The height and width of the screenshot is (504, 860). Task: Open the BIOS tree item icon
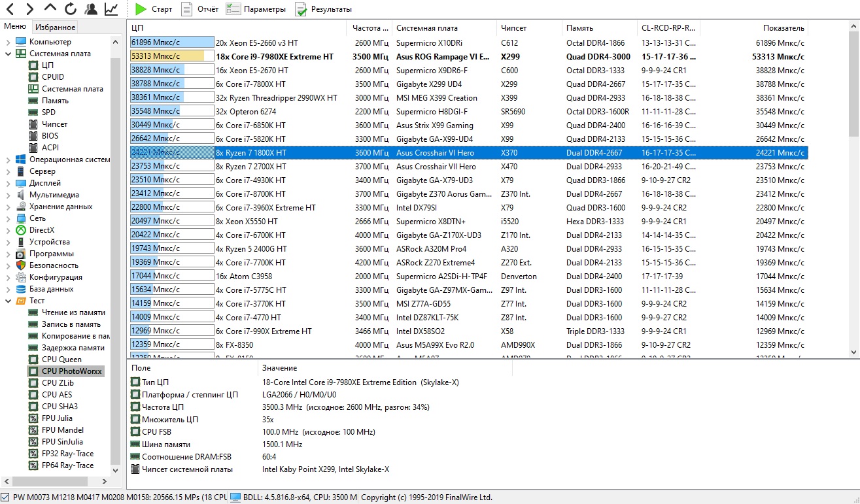[33, 136]
